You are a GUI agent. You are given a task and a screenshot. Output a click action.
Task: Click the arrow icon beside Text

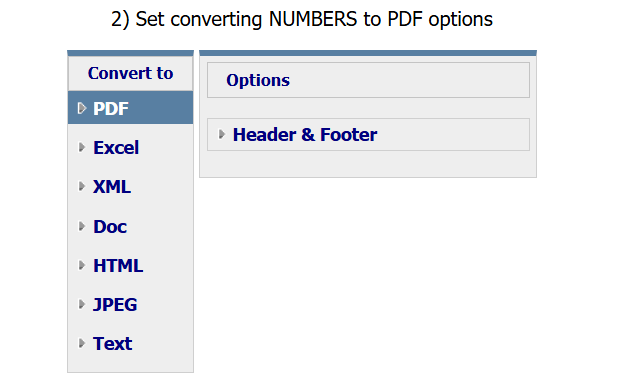82,343
